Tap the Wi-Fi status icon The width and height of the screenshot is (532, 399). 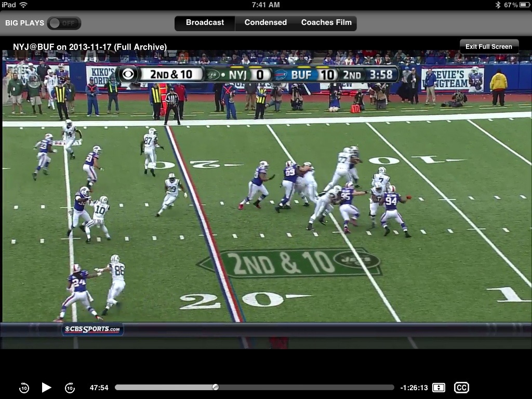pos(23,5)
